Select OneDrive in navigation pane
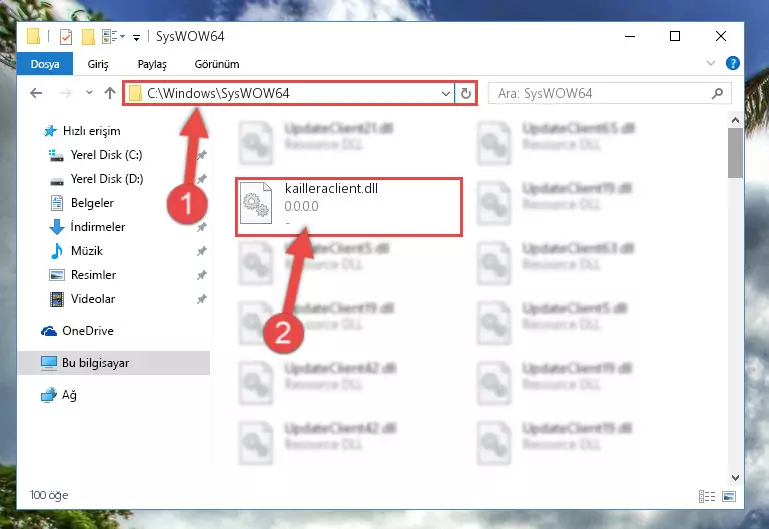 pos(88,331)
